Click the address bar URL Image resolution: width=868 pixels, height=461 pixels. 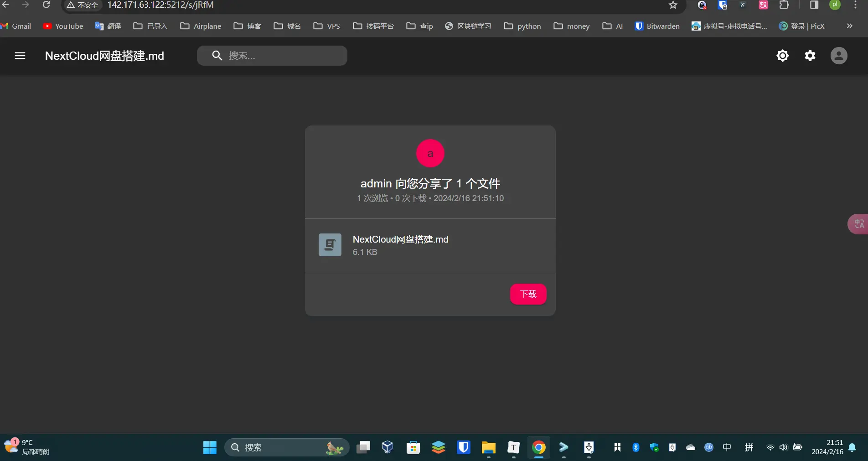click(x=160, y=5)
